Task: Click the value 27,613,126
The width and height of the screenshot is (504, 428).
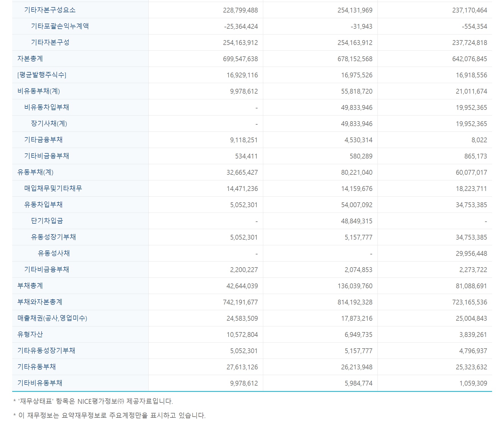Action: [242, 367]
